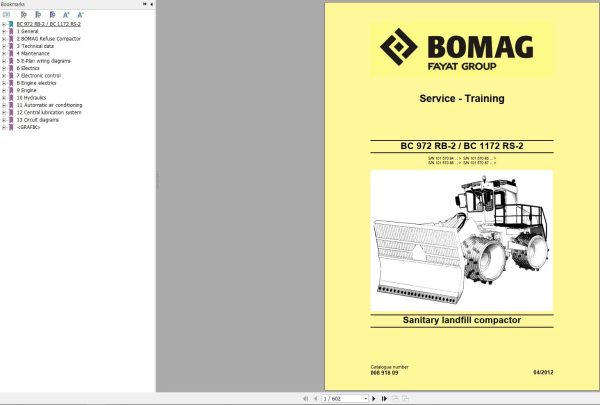600x405 pixels.
Task: Click the landfill compactor illustration
Action: (462, 240)
